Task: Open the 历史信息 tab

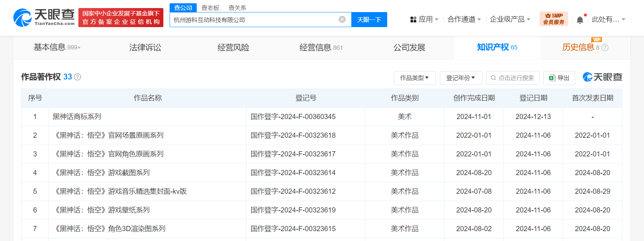Action: 585,48
